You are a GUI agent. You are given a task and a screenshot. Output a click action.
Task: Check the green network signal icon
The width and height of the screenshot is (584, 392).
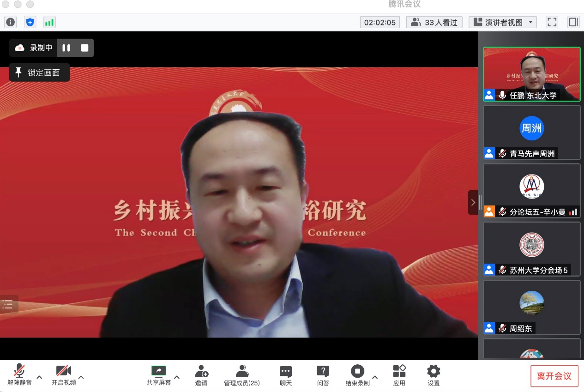pyautogui.click(x=49, y=22)
